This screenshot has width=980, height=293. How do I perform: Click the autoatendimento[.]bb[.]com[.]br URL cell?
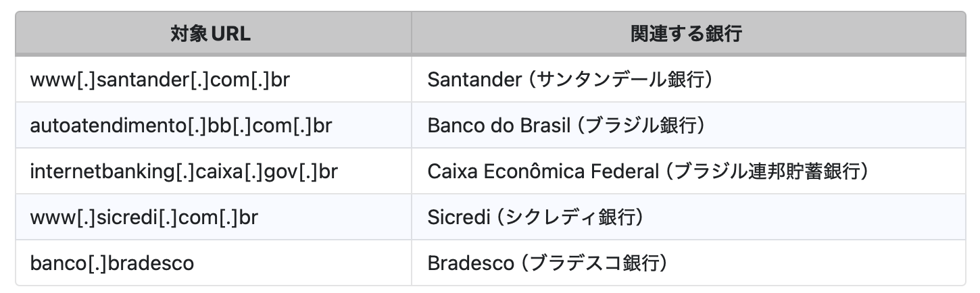(x=181, y=125)
